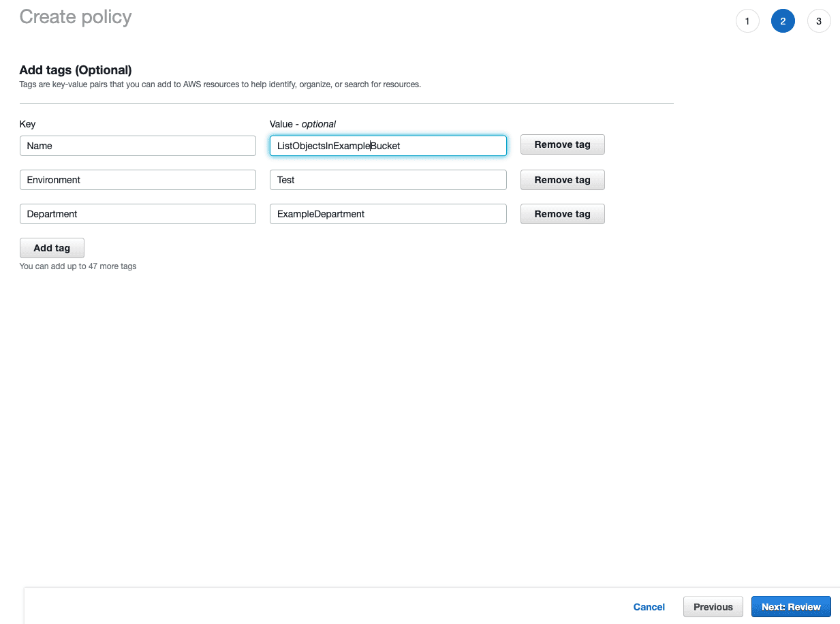The image size is (840, 624).
Task: Focus the Department key field
Action: click(138, 213)
